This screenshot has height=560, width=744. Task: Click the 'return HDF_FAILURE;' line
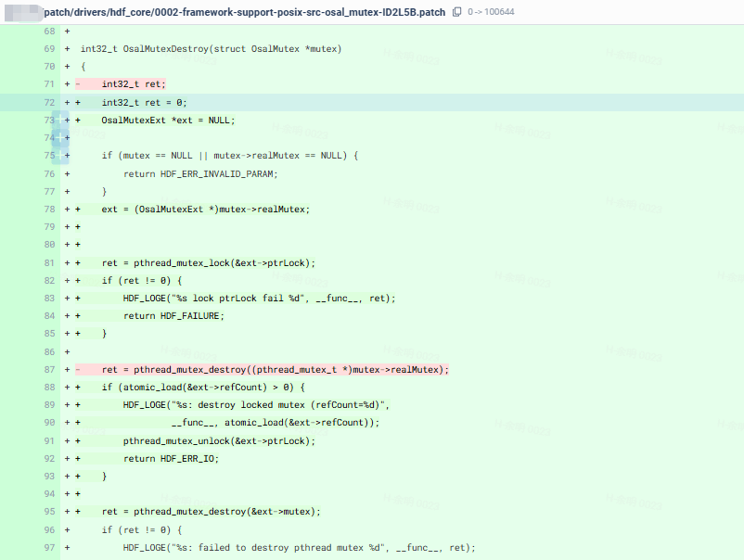[x=173, y=316]
